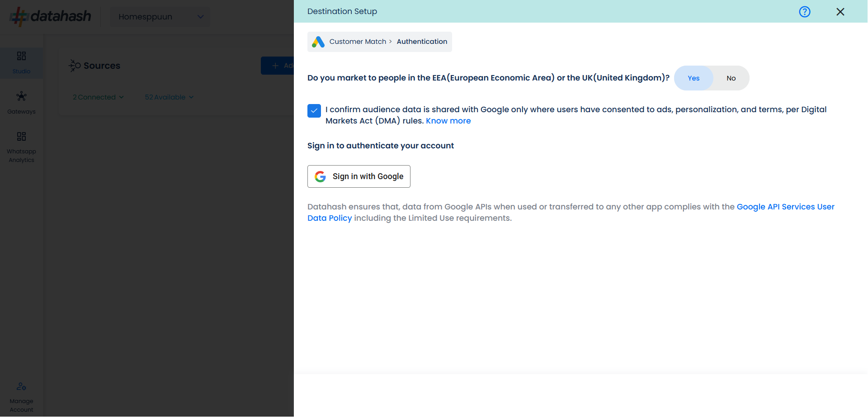Click the Google G logo icon
The height and width of the screenshot is (418, 868).
321,176
